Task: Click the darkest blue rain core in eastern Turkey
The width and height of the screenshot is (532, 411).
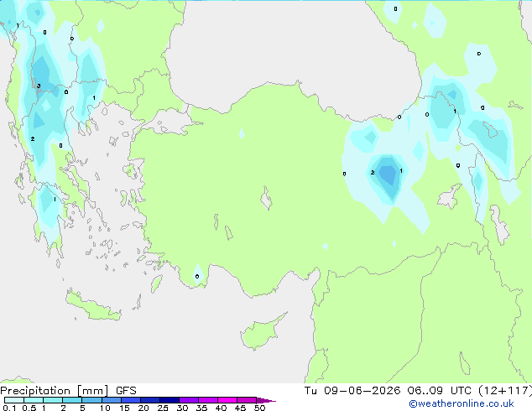Action: click(x=387, y=175)
